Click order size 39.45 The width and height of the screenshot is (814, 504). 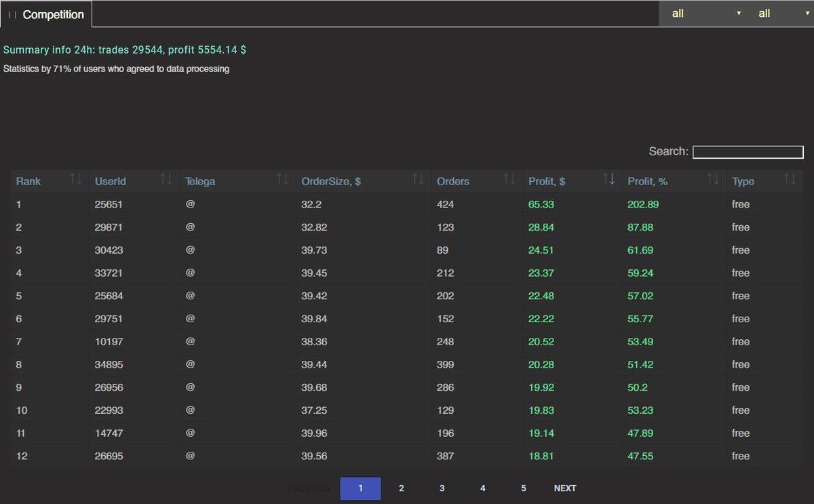tap(314, 273)
